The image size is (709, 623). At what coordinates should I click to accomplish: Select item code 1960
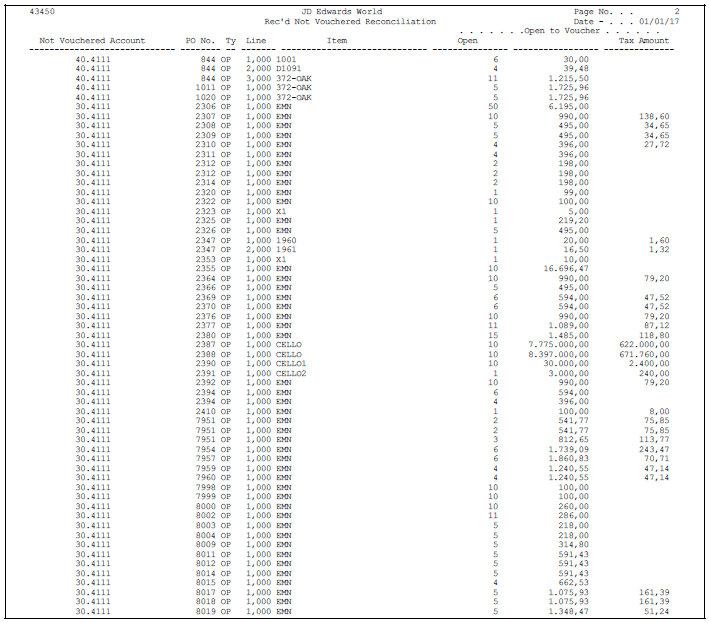pos(286,240)
